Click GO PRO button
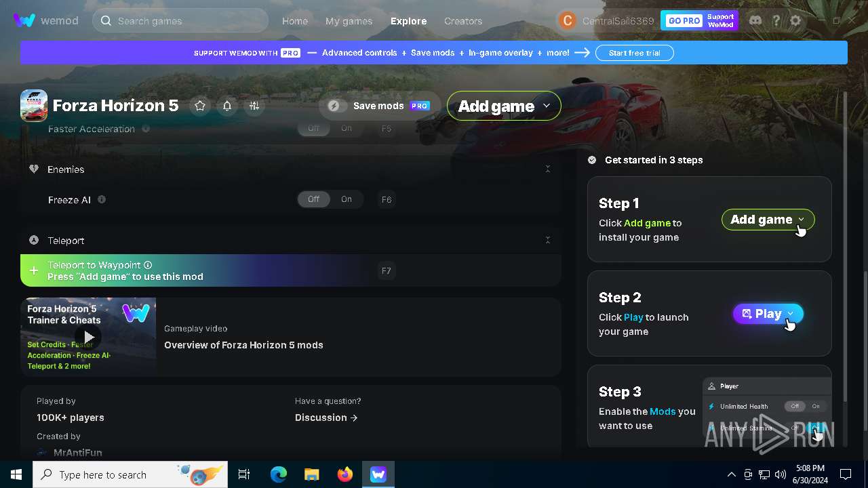The width and height of the screenshot is (868, 488). (x=683, y=20)
